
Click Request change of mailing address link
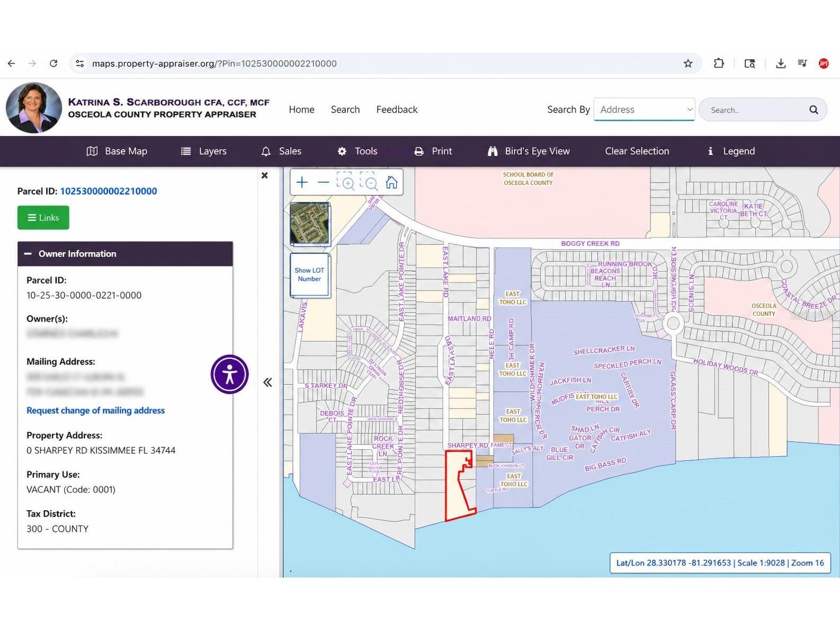[96, 411]
